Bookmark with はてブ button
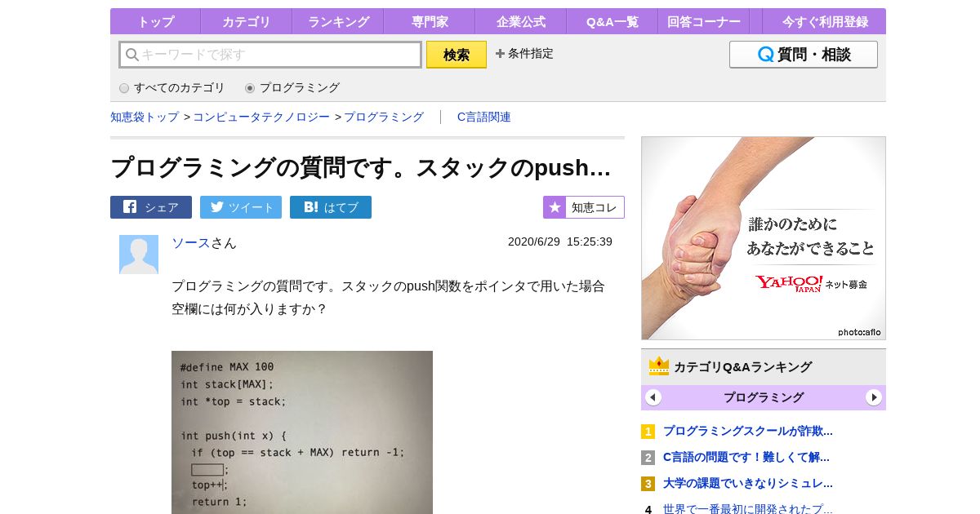 pos(331,207)
